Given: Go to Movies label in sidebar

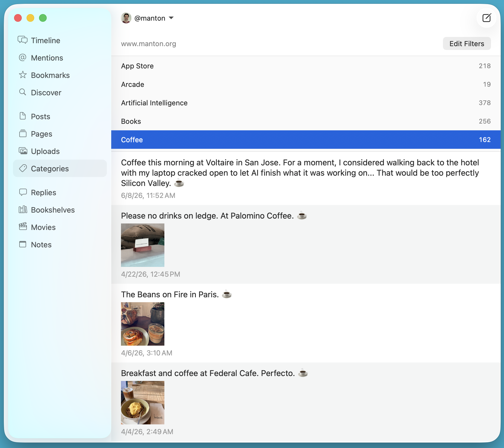Looking at the screenshot, I should pyautogui.click(x=43, y=227).
